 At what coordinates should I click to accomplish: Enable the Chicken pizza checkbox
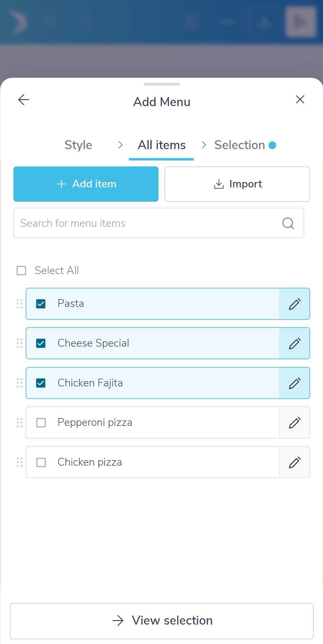tap(41, 462)
